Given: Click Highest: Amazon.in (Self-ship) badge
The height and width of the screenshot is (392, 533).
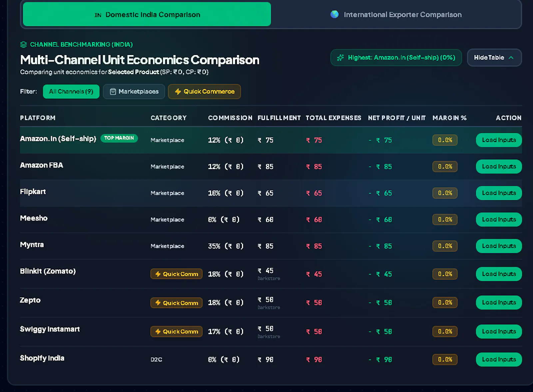Looking at the screenshot, I should (x=396, y=58).
